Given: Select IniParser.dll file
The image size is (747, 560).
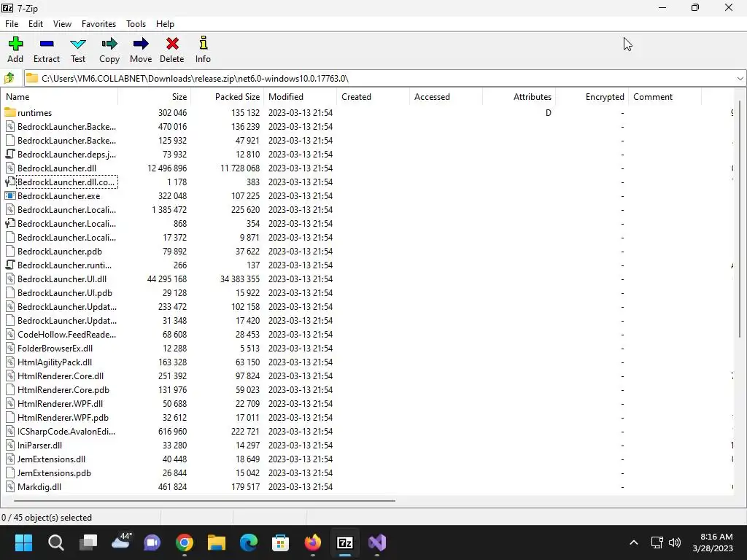Looking at the screenshot, I should (39, 446).
